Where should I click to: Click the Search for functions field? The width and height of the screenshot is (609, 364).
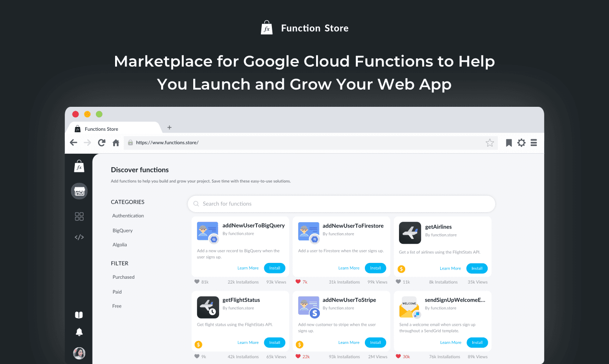(x=341, y=204)
